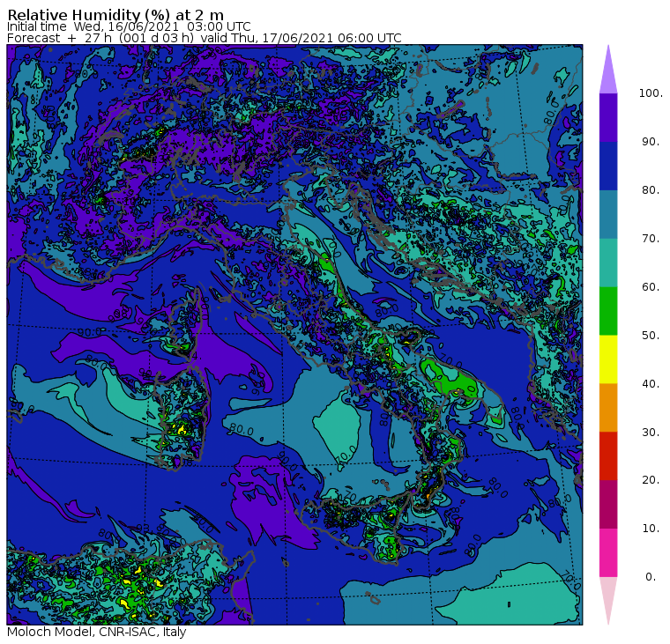Select the yellow 40-50 colorbar band
This screenshot has width=670, height=644.
608,359
